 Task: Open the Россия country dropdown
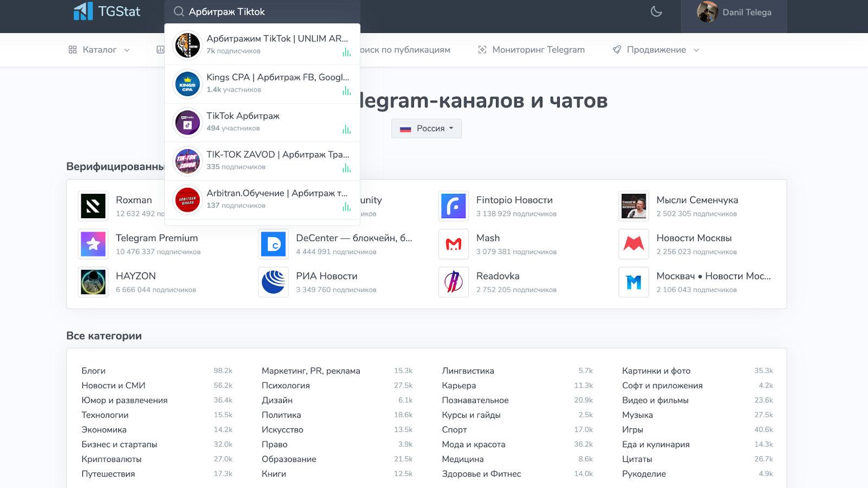pos(426,129)
